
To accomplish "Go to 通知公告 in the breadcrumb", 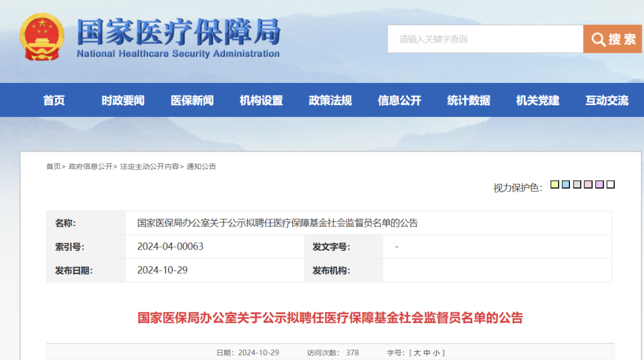I will pos(202,167).
